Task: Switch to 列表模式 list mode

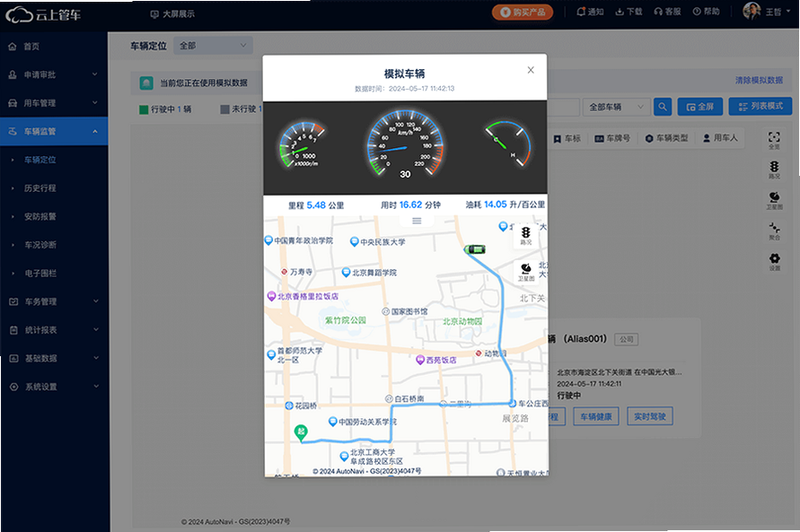Action: 760,106
